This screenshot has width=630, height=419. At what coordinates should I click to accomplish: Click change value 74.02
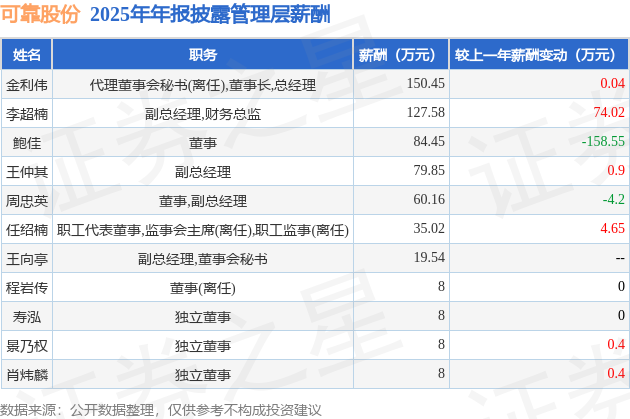609,112
